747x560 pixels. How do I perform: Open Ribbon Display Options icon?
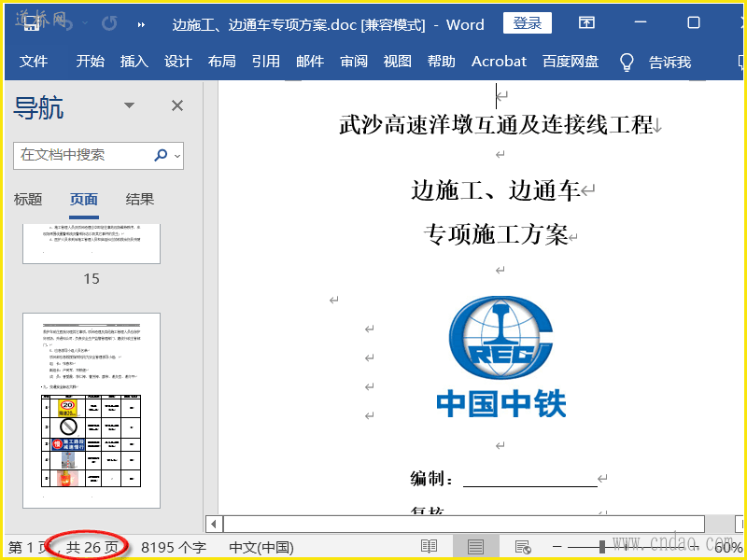click(586, 22)
